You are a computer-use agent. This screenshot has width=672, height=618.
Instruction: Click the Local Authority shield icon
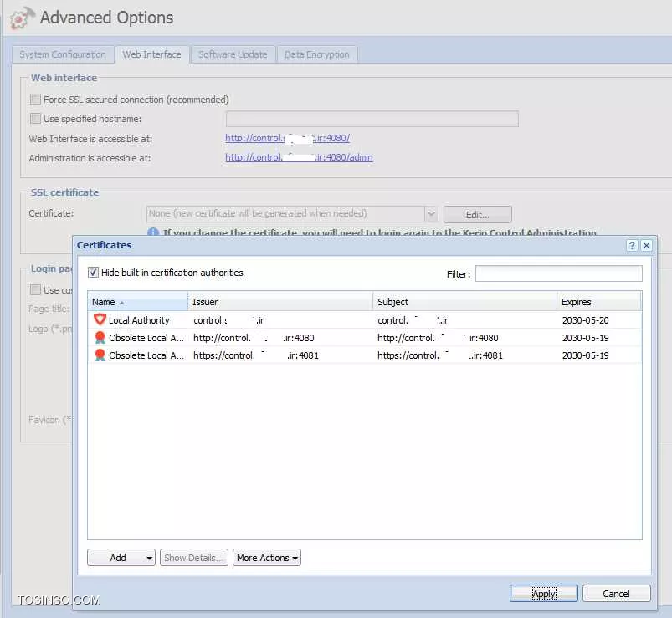[x=100, y=319]
